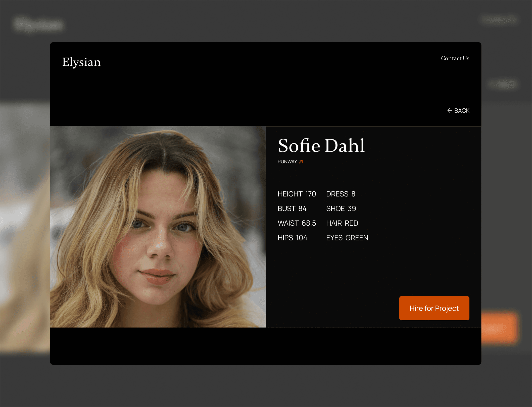This screenshot has width=532, height=407.
Task: Click the Hire for Project button
Action: [x=434, y=308]
